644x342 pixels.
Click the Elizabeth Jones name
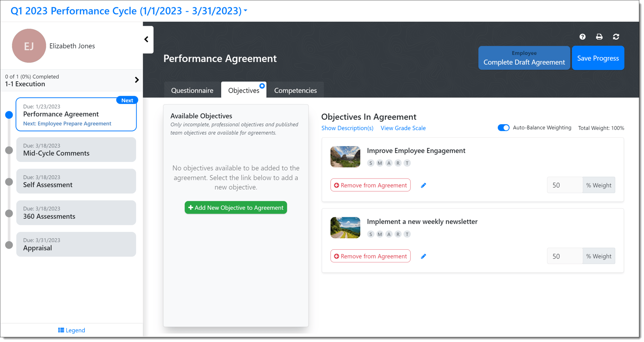click(x=72, y=46)
